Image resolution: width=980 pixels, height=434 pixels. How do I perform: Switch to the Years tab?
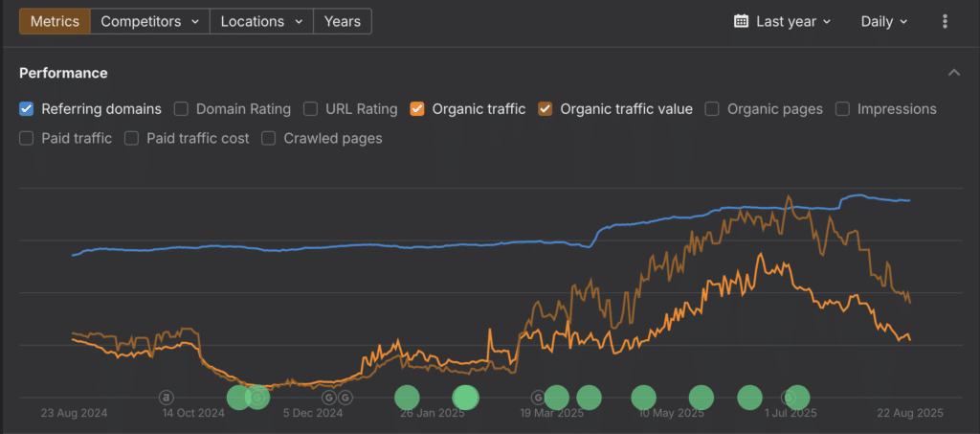click(343, 21)
